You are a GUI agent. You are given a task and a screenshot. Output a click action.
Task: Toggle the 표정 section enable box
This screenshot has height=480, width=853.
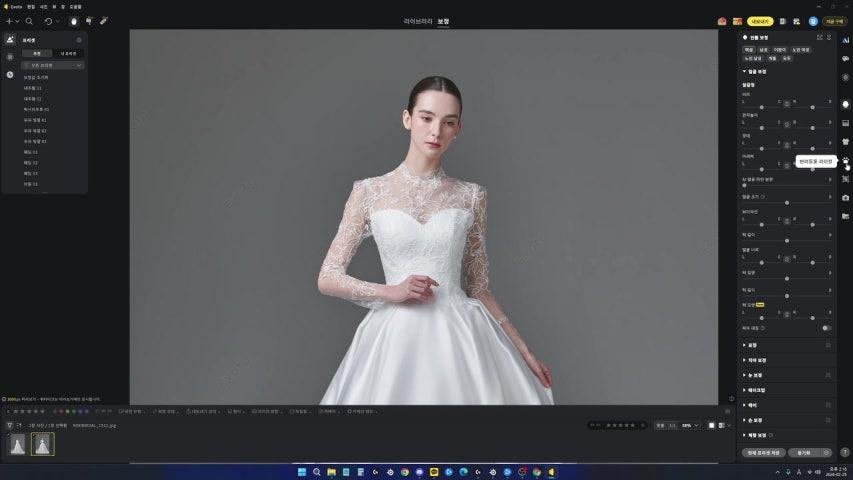828,345
